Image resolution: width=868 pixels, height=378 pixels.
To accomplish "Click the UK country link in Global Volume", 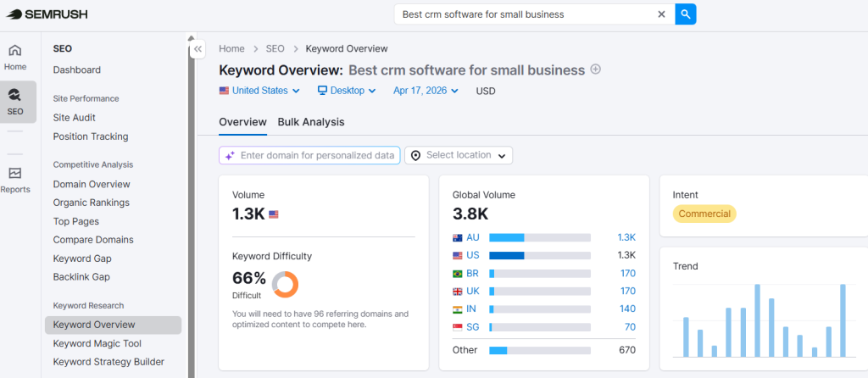I will click(x=473, y=291).
